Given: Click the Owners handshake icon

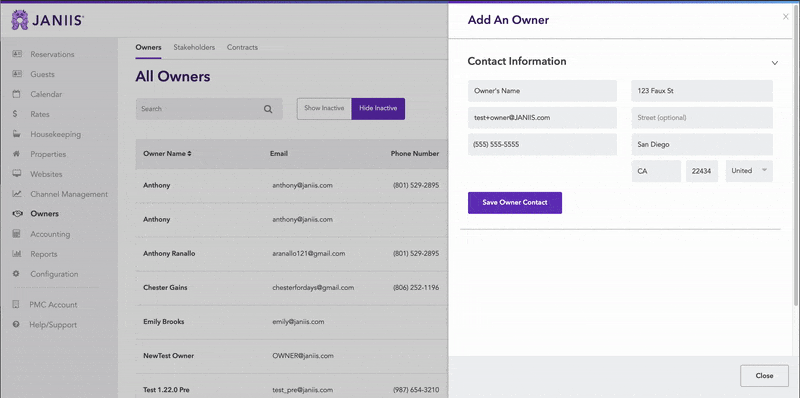Looking at the screenshot, I should click(x=17, y=214).
